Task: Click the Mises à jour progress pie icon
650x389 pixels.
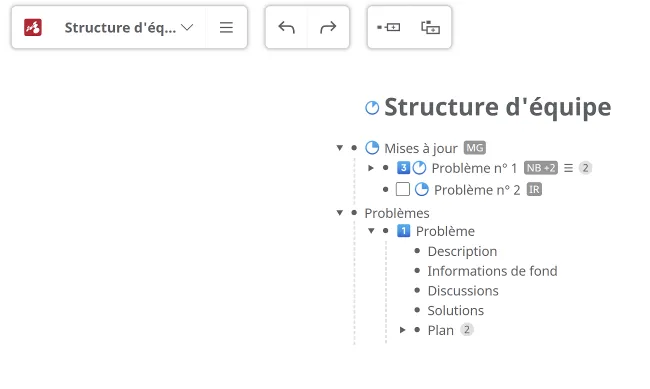Action: point(372,148)
